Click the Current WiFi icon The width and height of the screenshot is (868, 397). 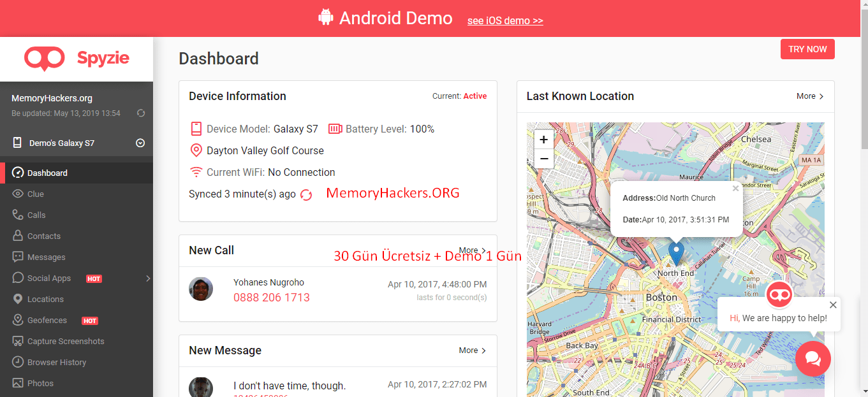(196, 172)
